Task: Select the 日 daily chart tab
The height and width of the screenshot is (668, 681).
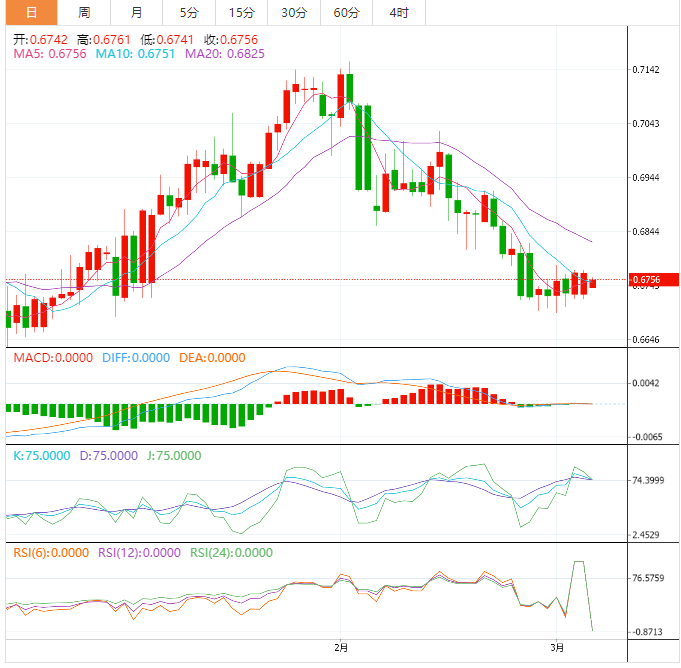Action: pyautogui.click(x=31, y=12)
